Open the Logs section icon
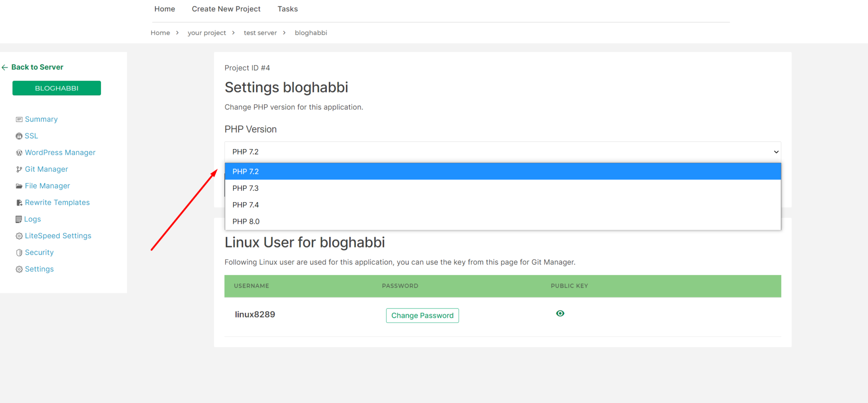This screenshot has height=403, width=868. pos(19,219)
